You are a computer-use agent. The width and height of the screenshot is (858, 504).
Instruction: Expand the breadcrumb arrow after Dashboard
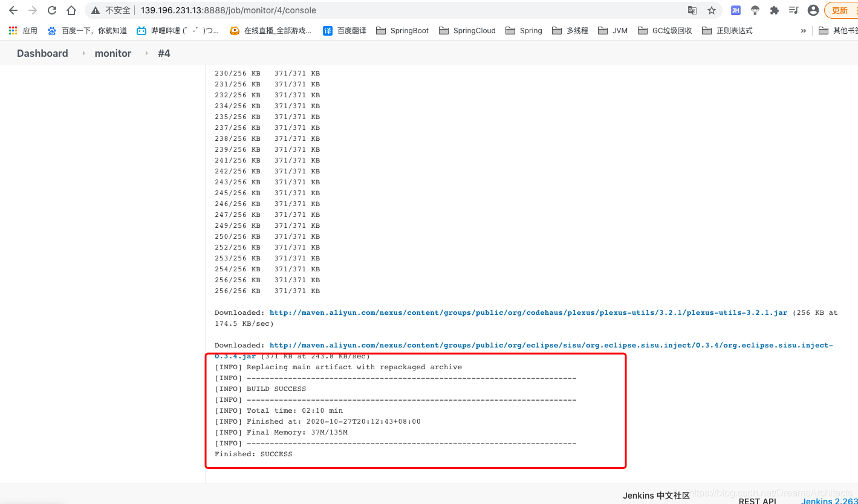pos(83,53)
